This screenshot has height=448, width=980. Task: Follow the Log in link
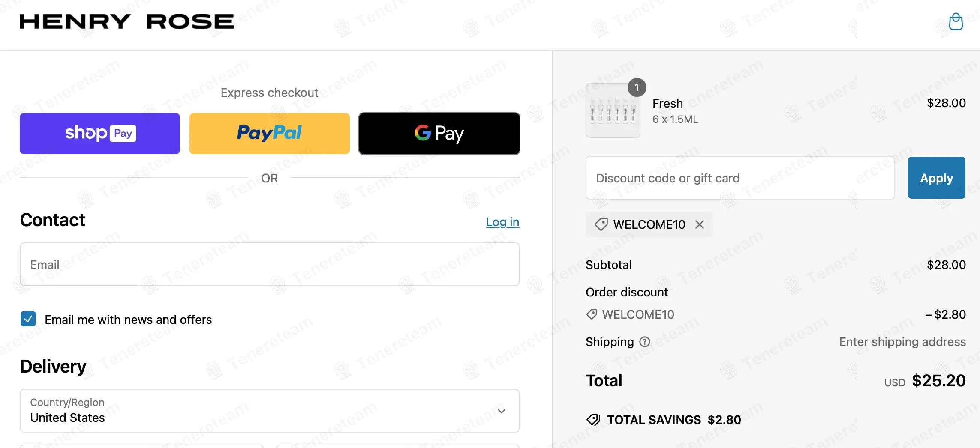[x=502, y=222]
